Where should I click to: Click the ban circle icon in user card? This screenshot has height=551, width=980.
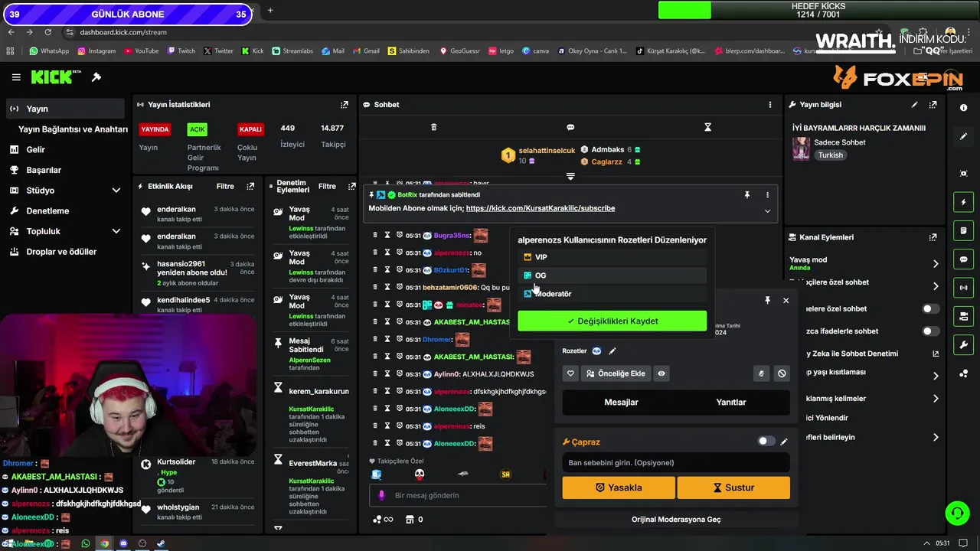tap(782, 373)
